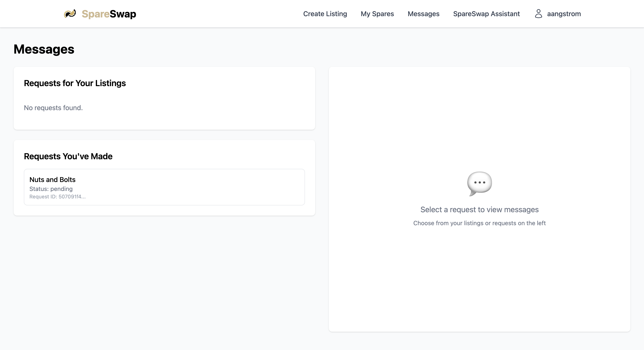Click Choose from your listings hint text
The image size is (644, 350).
479,223
